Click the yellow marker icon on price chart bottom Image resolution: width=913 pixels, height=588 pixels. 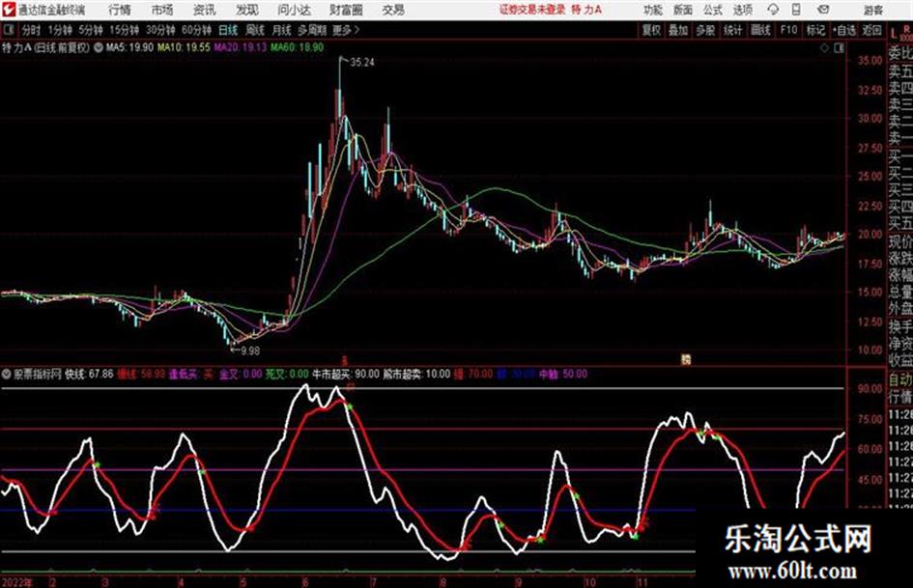pyautogui.click(x=686, y=360)
